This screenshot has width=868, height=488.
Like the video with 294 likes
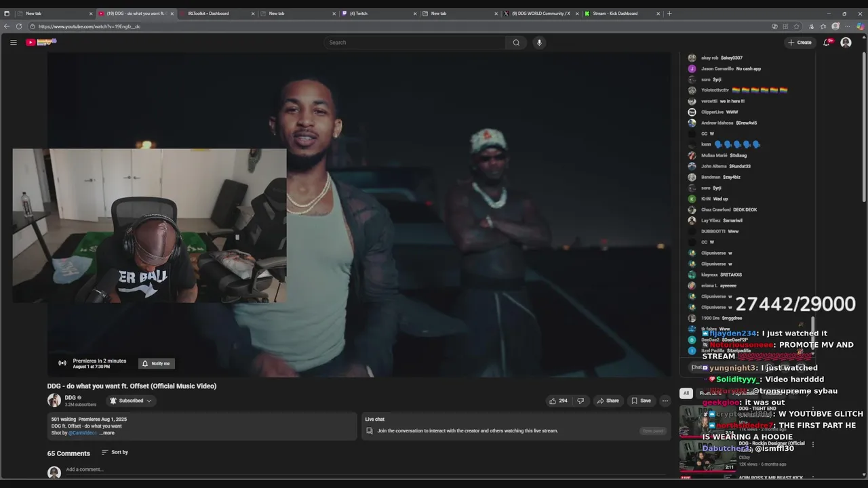558,401
